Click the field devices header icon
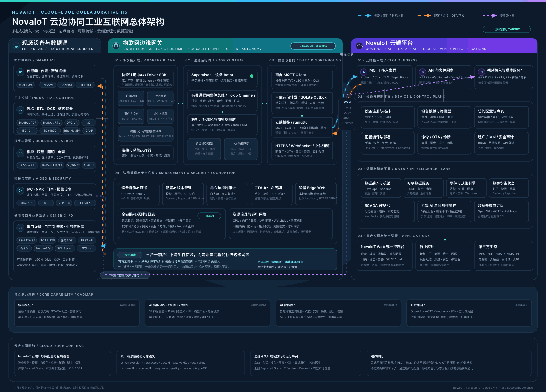546x392 pixels. [16, 46]
